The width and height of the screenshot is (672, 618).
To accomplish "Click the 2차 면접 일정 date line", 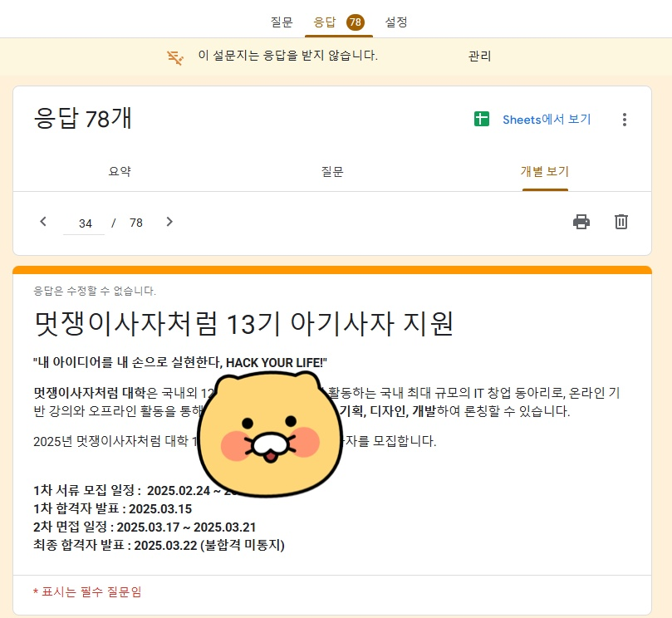I will [x=145, y=527].
